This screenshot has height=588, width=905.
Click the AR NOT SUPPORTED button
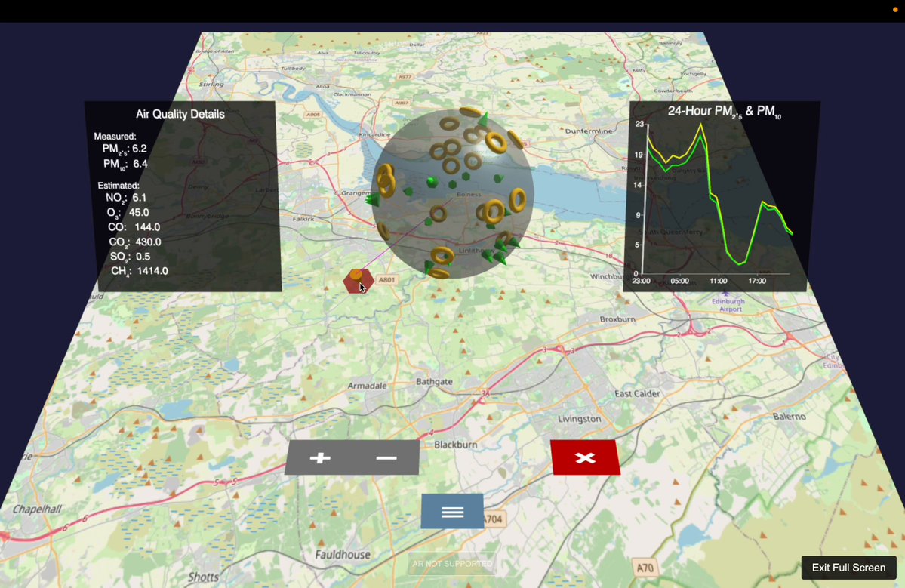click(x=452, y=564)
